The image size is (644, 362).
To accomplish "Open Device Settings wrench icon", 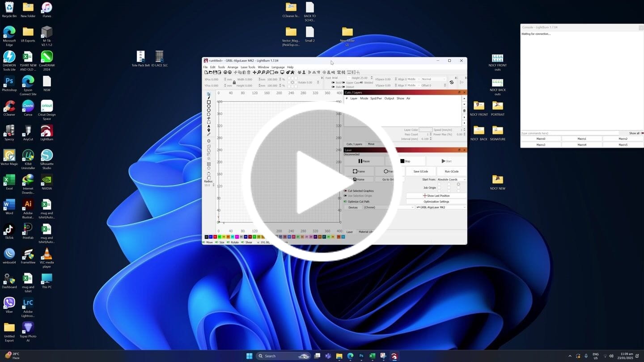I will [x=292, y=72].
